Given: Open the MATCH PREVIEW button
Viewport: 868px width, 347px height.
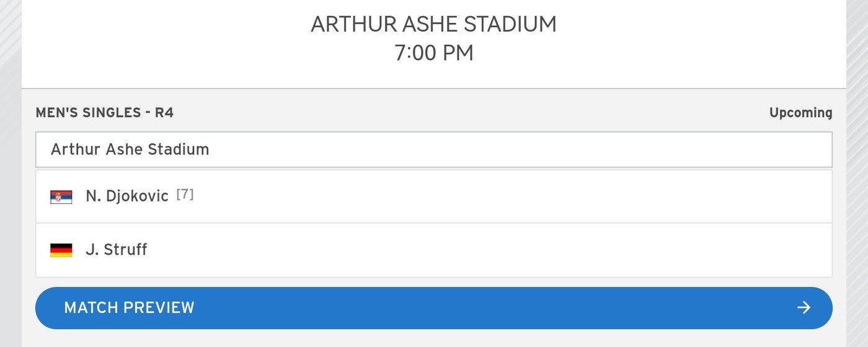Looking at the screenshot, I should (x=434, y=308).
